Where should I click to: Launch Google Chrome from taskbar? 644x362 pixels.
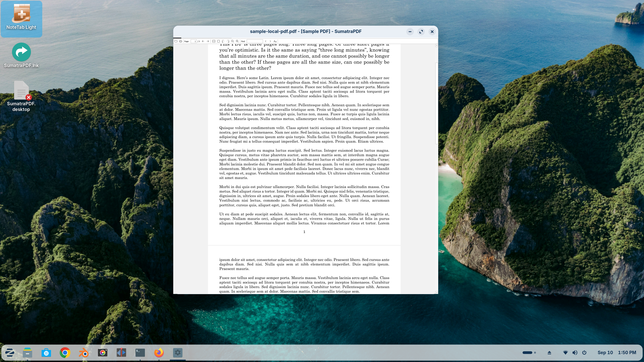coord(65,352)
